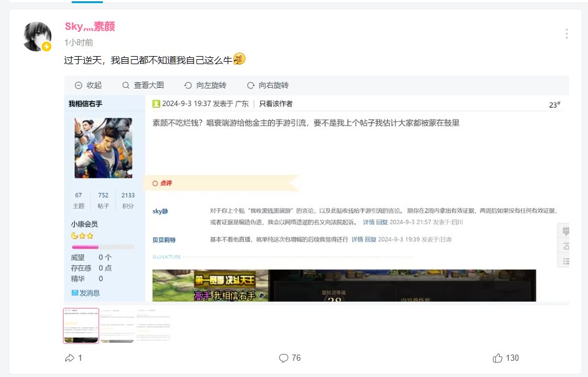This screenshot has height=377, width=588.
Task: Collapse the image with 收起
Action: (x=89, y=85)
